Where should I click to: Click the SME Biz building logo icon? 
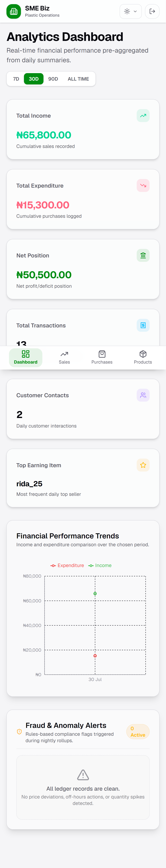coord(14,11)
